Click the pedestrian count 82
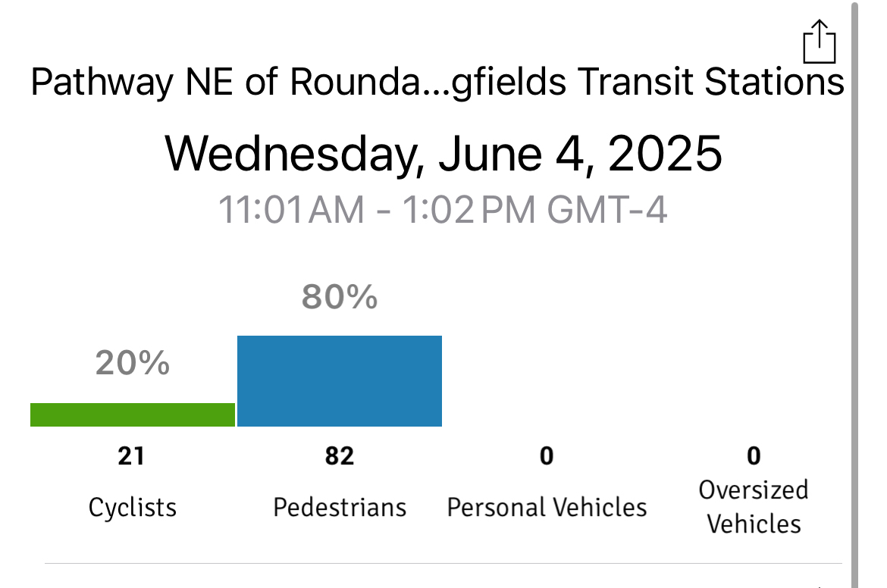Screen dimensions: 887x588 [340, 456]
